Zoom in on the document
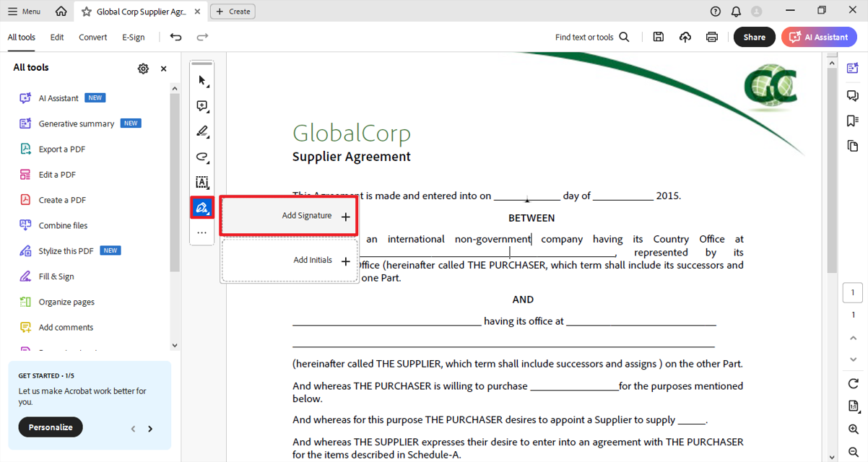The height and width of the screenshot is (462, 868). coord(853,430)
